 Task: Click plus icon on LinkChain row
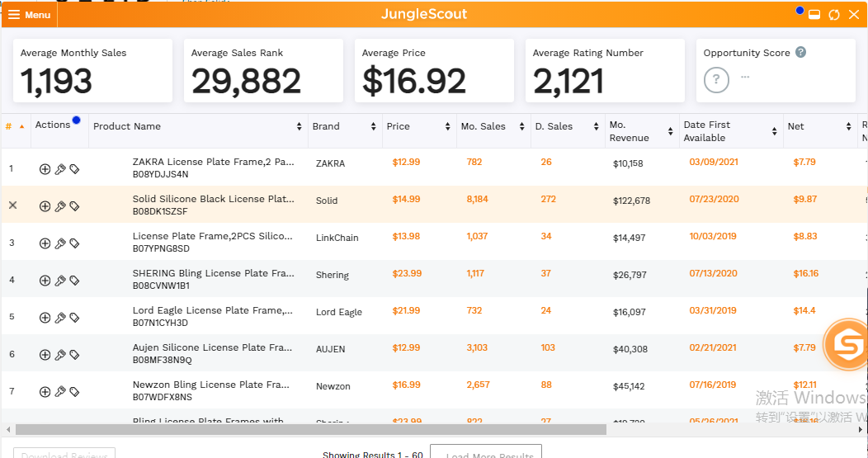[x=45, y=243]
